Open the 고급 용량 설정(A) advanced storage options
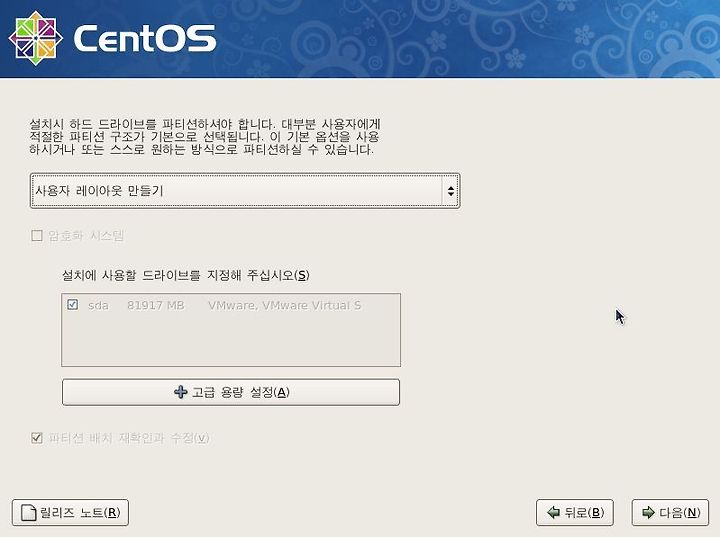Viewport: 720px width, 537px height. tap(231, 392)
